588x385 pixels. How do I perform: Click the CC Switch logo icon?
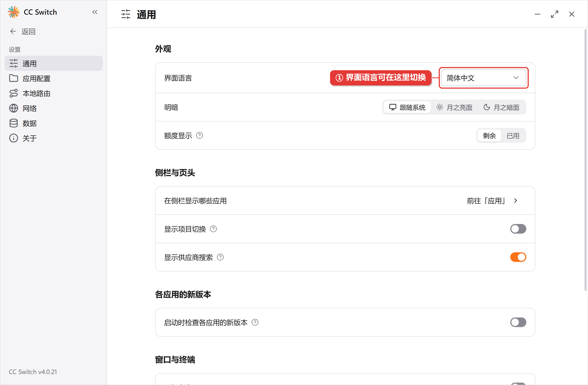14,12
